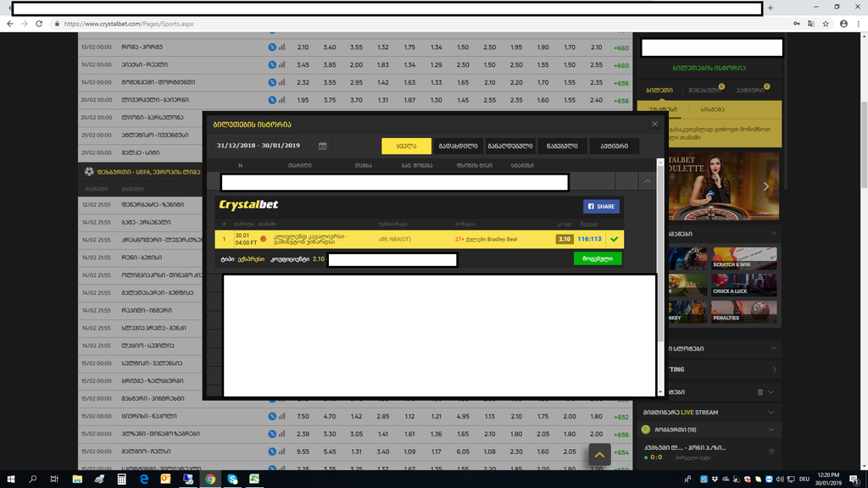The width and height of the screenshot is (868, 488).
Task: Select სისტემა bet type tab
Action: 712,109
